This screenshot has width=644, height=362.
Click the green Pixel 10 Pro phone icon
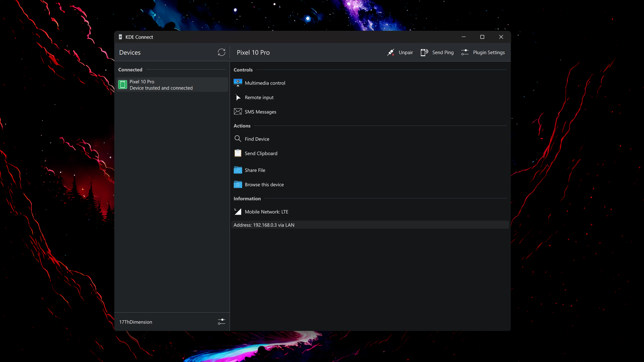pos(123,84)
